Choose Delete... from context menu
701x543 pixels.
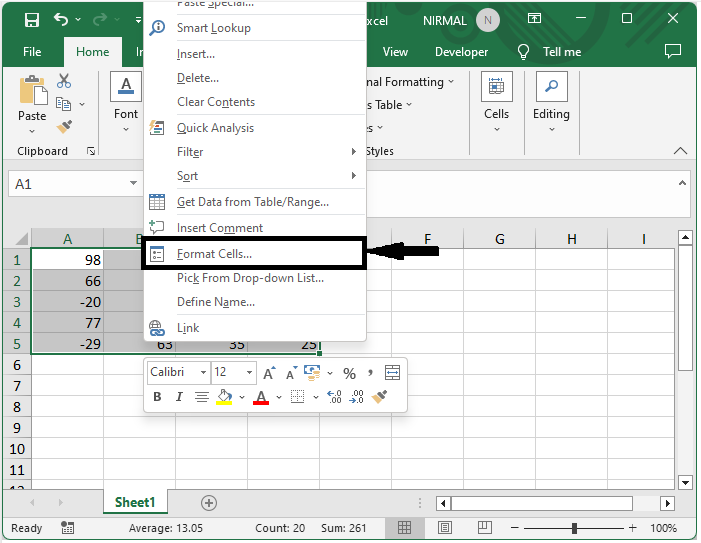pos(254,78)
